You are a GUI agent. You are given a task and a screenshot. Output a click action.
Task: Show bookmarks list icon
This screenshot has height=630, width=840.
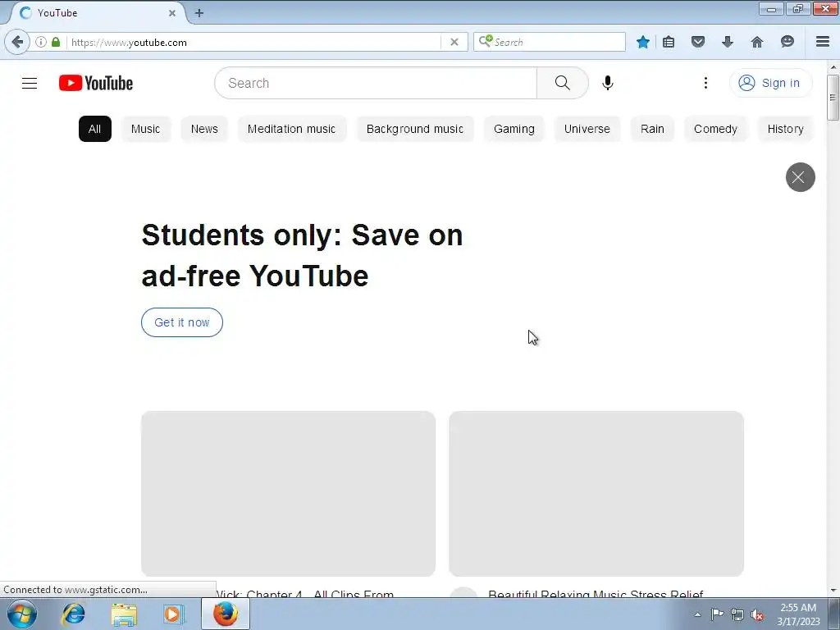[x=669, y=42]
